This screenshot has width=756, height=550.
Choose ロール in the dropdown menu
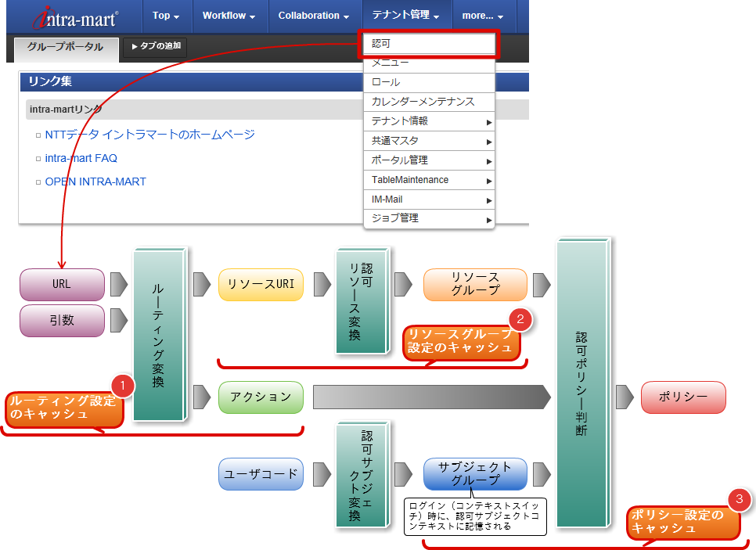tap(429, 82)
